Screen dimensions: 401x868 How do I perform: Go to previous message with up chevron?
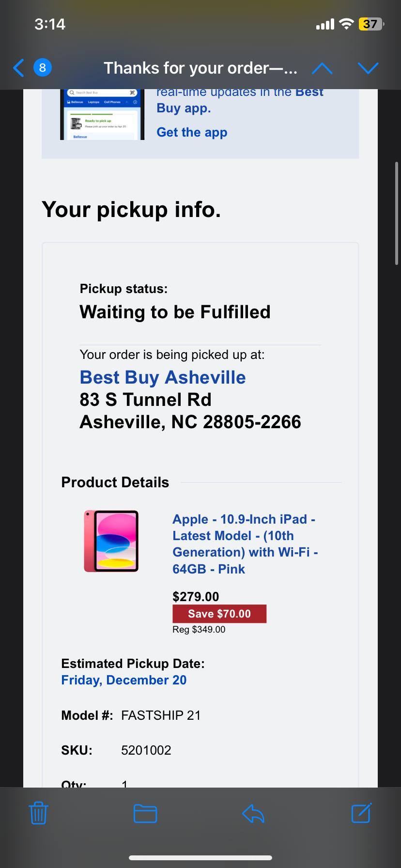[322, 68]
